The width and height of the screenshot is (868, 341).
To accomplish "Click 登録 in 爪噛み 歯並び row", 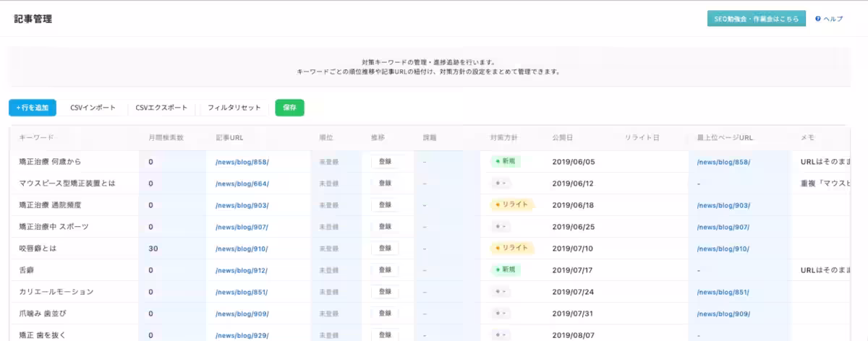I will coord(385,314).
